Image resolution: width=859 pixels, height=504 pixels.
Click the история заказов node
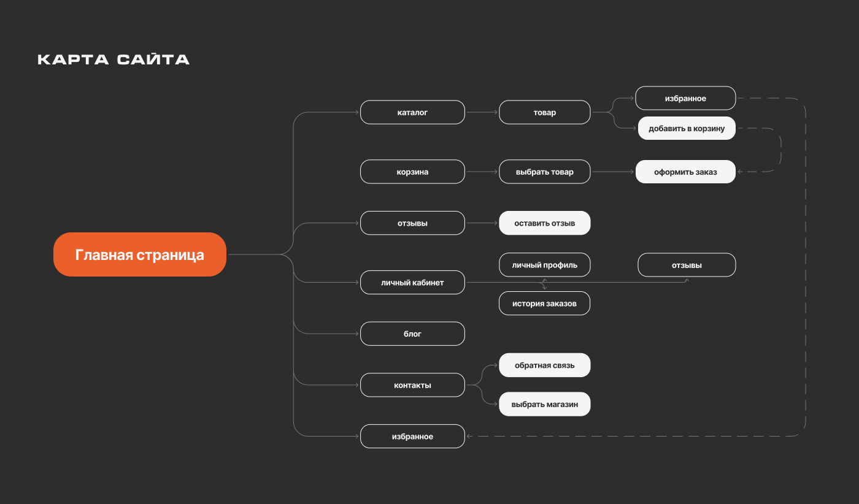click(545, 304)
